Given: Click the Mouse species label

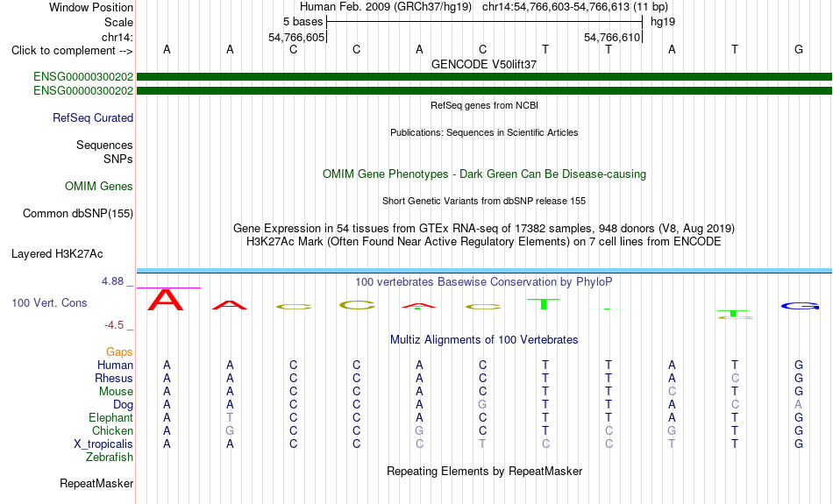Looking at the screenshot, I should (116, 392).
